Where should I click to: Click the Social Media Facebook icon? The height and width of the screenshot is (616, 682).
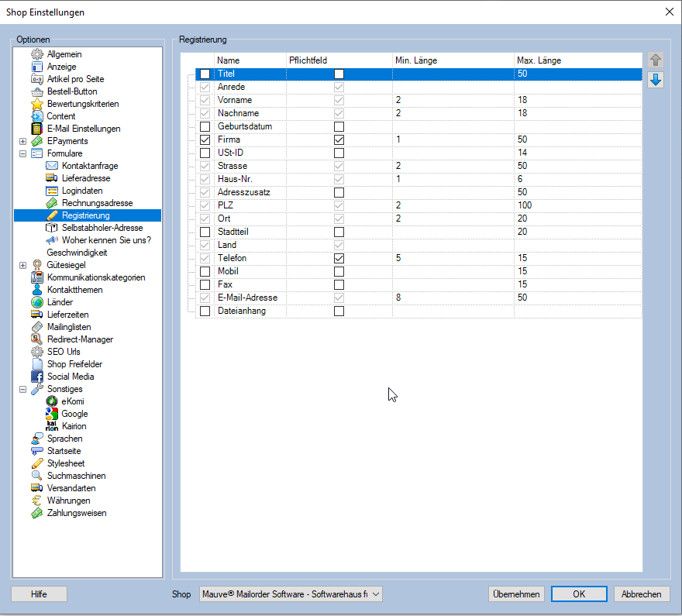point(36,377)
